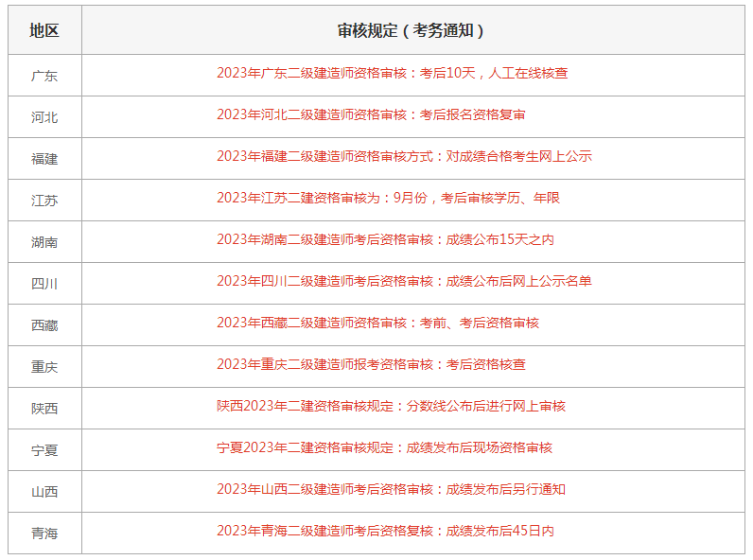
Task: Open the 2023年江苏二建资格审核 link
Action: coord(388,198)
